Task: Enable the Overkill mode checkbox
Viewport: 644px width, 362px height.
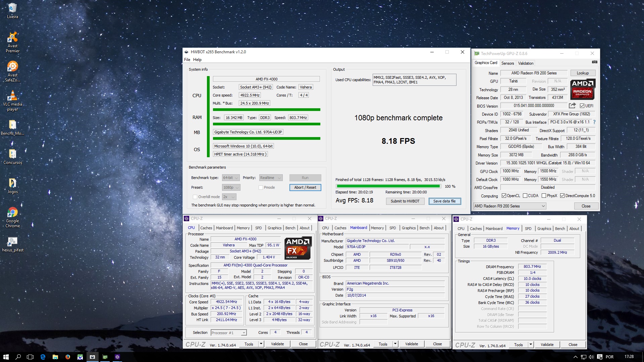Action: pyautogui.click(x=195, y=197)
